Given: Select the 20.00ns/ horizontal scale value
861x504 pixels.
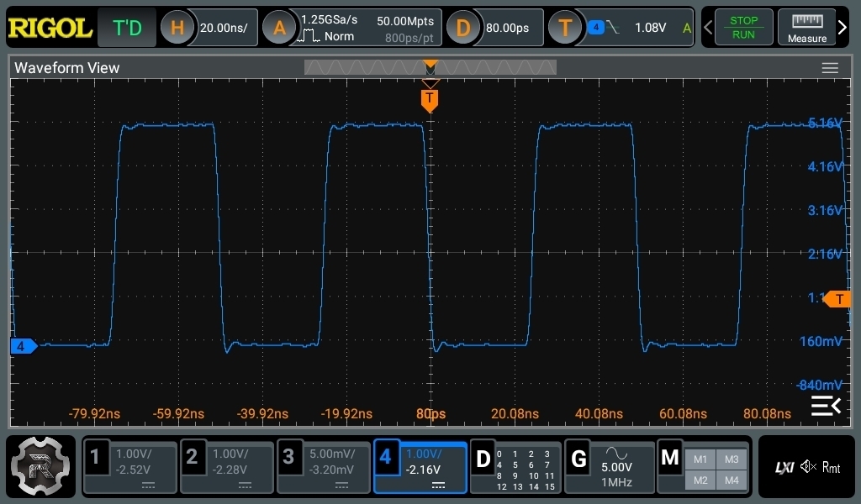Looking at the screenshot, I should tap(224, 28).
